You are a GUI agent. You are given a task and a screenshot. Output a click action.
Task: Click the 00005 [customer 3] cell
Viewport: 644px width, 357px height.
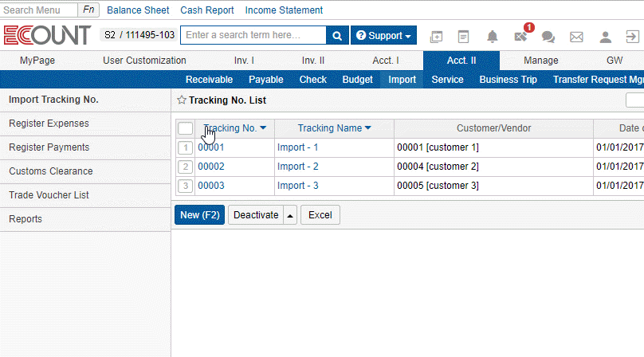pos(493,186)
